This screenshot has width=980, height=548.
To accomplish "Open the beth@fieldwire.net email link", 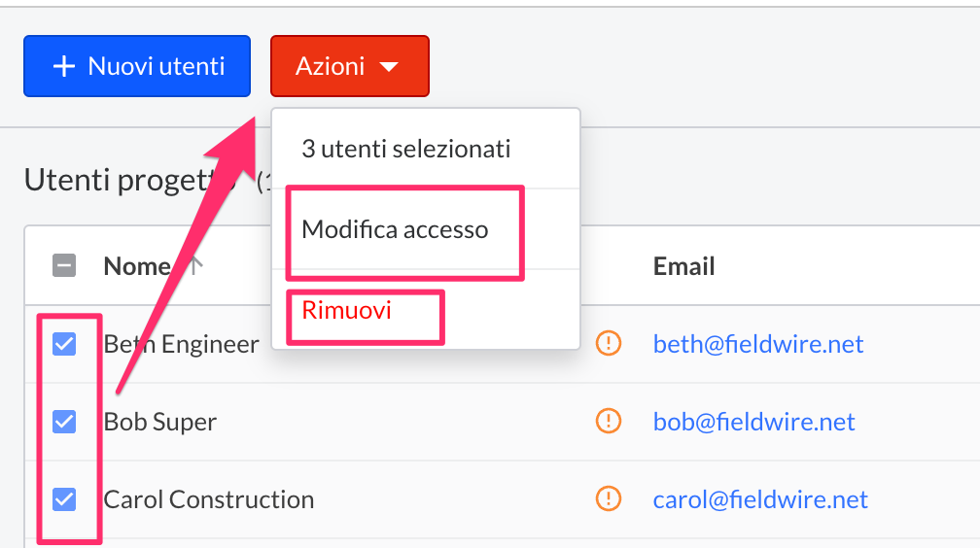I will click(758, 343).
